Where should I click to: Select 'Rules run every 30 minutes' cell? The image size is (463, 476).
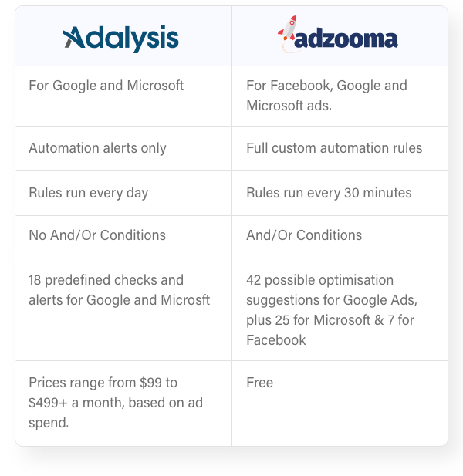coord(340,194)
